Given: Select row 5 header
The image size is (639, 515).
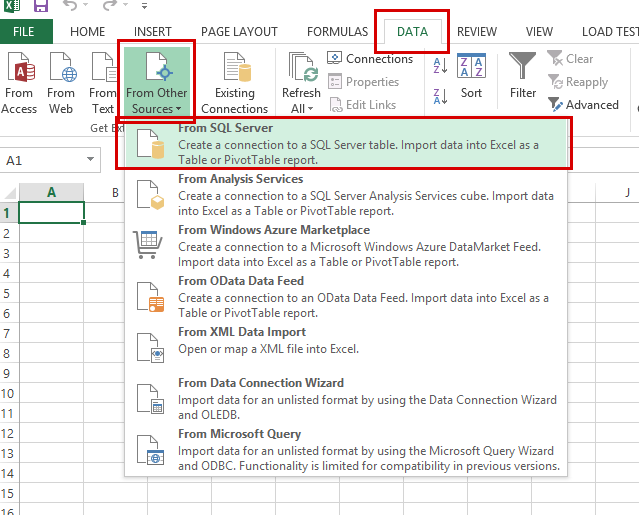Looking at the screenshot, I should click(x=9, y=293).
